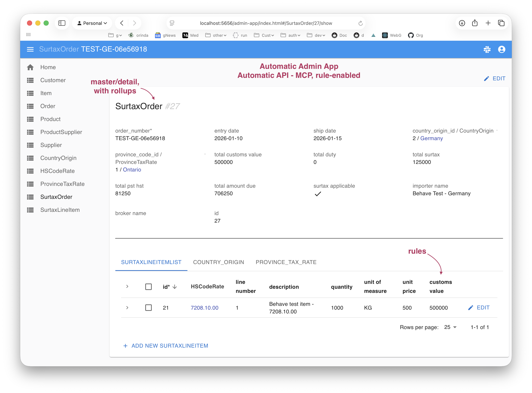The image size is (532, 393).
Task: Open the rows per page dropdown
Action: point(450,327)
